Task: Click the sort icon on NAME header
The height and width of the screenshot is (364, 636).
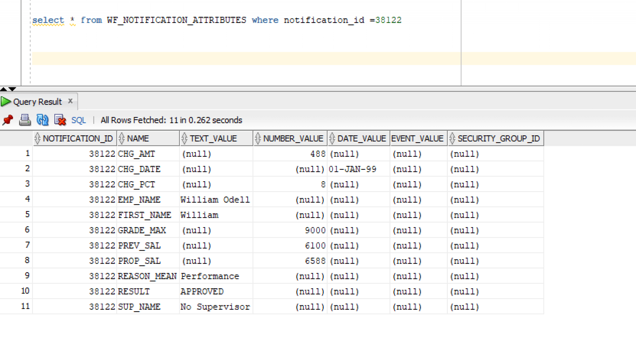Action: (121, 138)
